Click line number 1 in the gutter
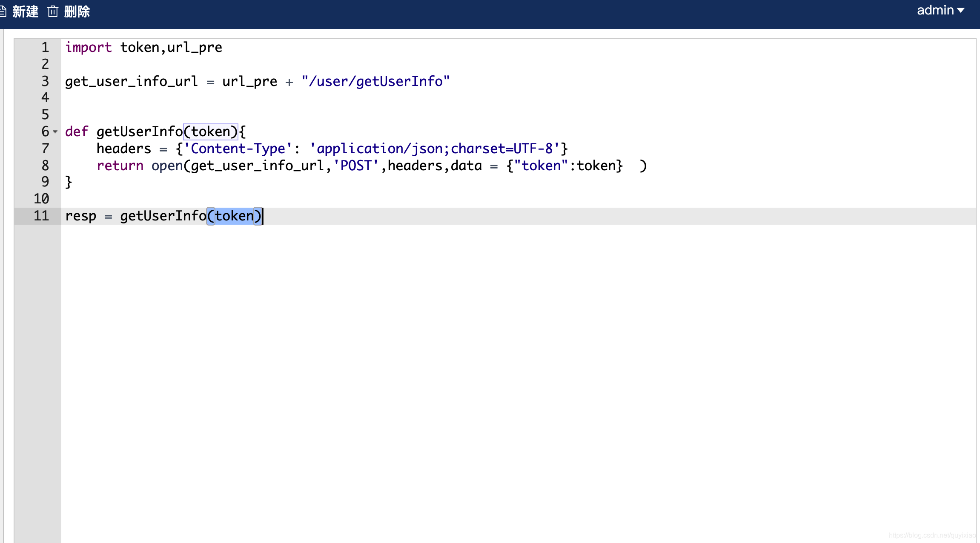 45,47
